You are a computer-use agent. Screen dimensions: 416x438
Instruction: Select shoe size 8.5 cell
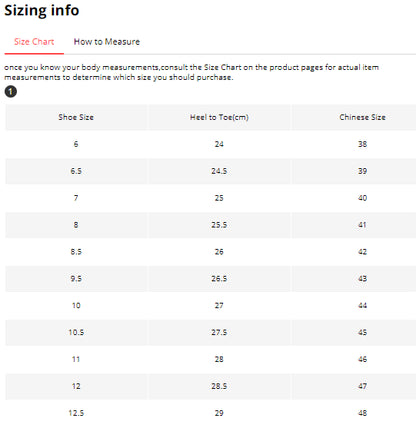tap(76, 252)
